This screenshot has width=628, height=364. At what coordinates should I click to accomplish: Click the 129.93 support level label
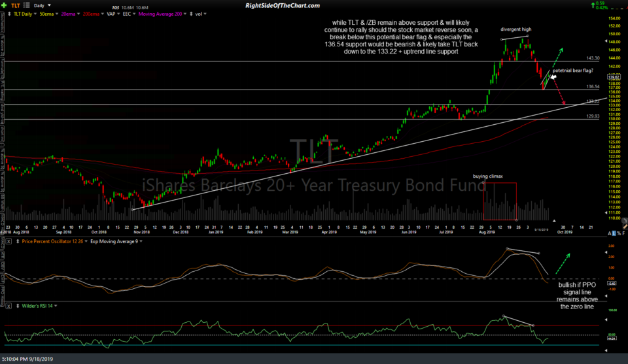pyautogui.click(x=593, y=116)
